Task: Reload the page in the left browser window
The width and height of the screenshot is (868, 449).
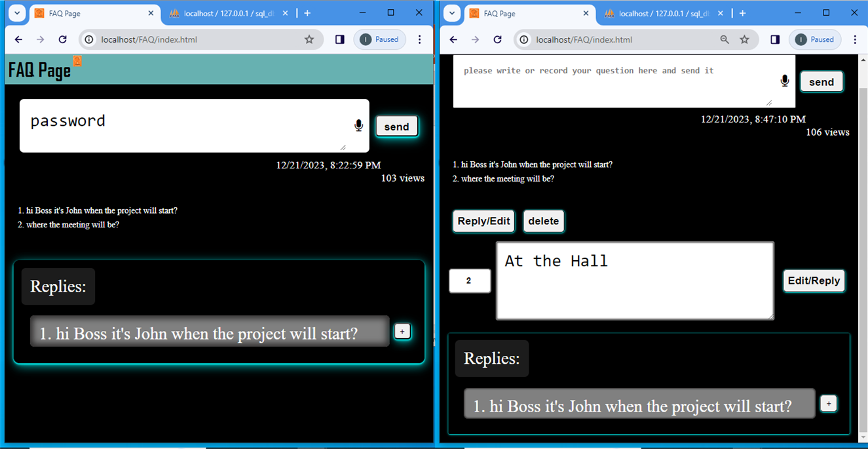Action: (62, 39)
